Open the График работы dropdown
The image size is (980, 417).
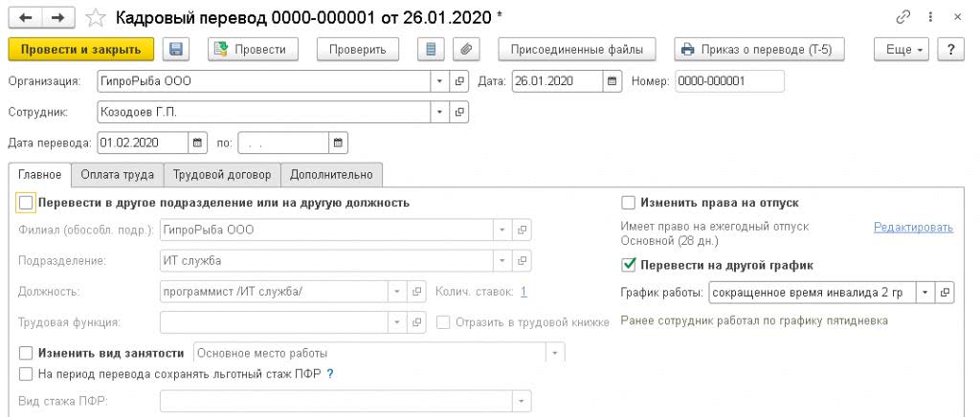tap(924, 293)
